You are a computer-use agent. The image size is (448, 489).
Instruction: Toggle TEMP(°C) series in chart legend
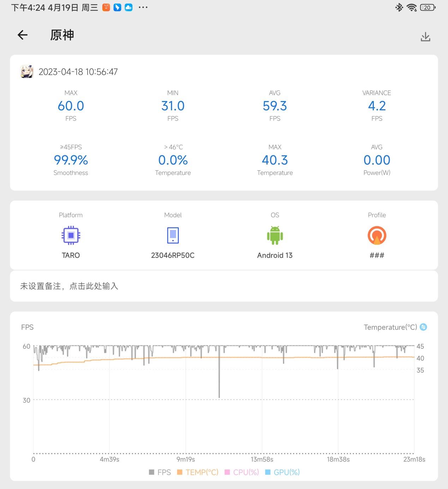click(x=198, y=472)
